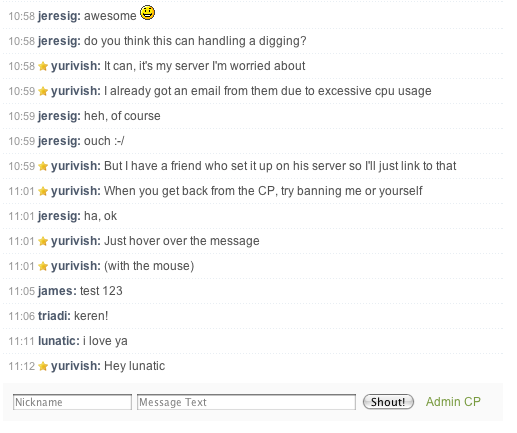
Task: Click the triadi username at 11:06
Action: pos(54,316)
